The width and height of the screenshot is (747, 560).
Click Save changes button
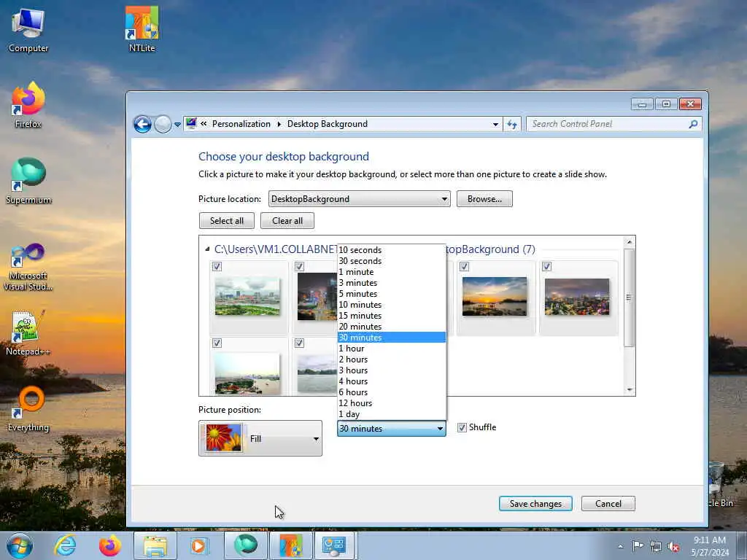pos(535,503)
